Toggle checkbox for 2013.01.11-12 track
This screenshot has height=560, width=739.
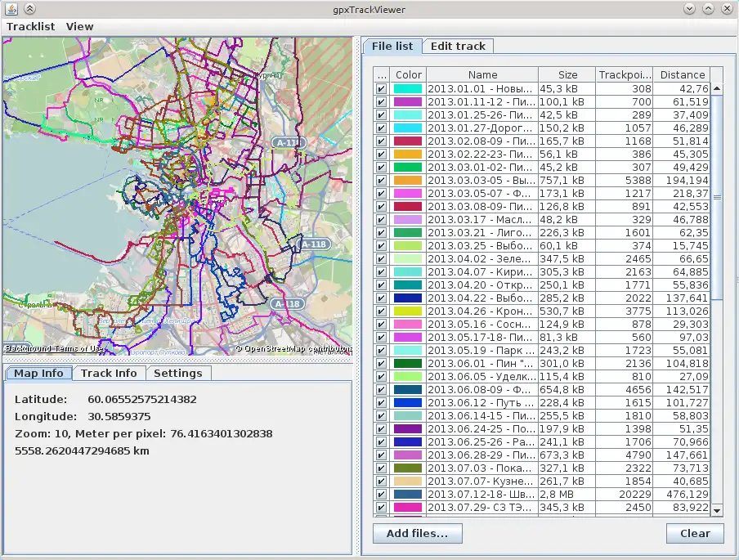tap(381, 102)
